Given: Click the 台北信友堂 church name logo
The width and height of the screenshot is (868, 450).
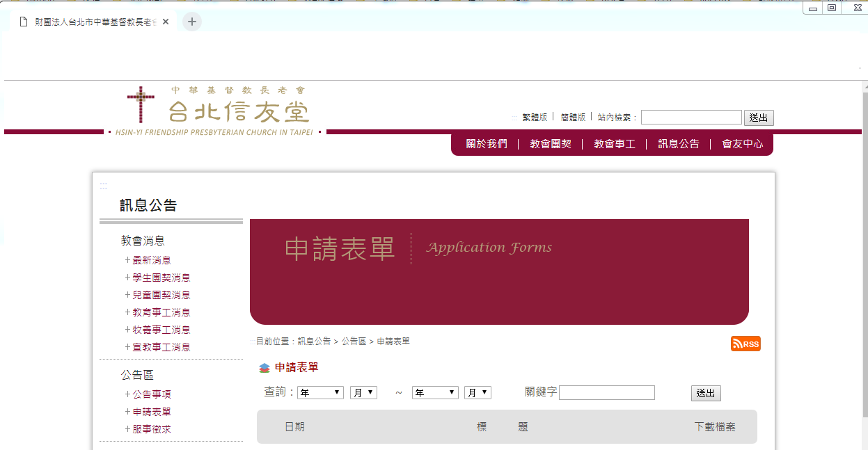Looking at the screenshot, I should point(239,111).
